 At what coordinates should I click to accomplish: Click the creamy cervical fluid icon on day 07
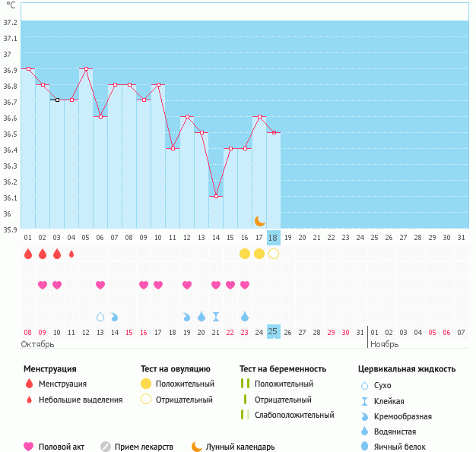point(114,316)
